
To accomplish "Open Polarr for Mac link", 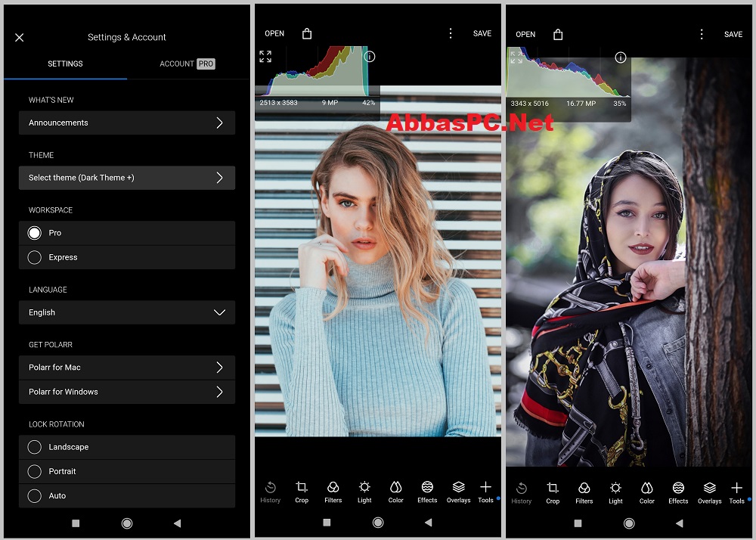I will pyautogui.click(x=127, y=368).
